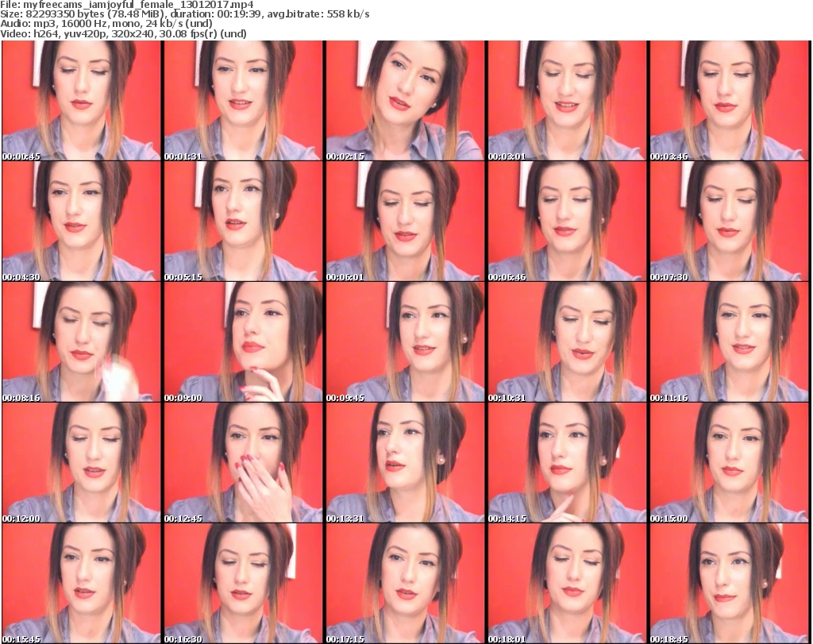Image resolution: width=813 pixels, height=644 pixels.
Task: Select the frame marked 00:18:01
Action: tap(567, 584)
